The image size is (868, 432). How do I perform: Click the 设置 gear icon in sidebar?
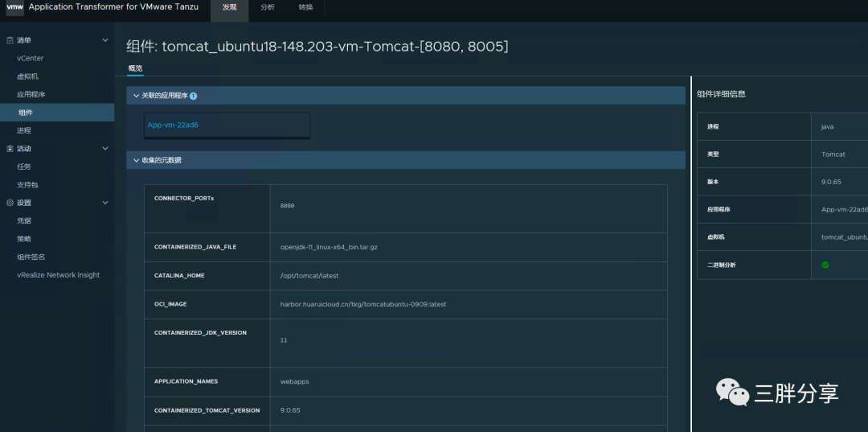tap(10, 203)
